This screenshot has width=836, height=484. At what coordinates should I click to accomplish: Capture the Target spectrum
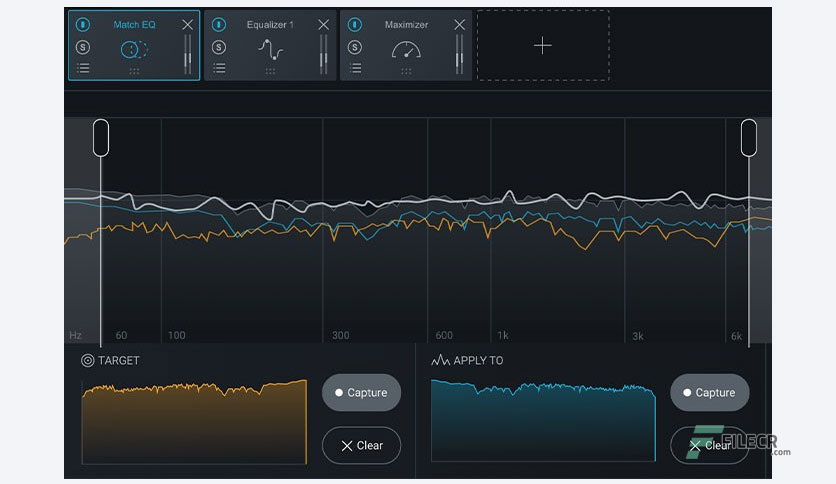361,392
